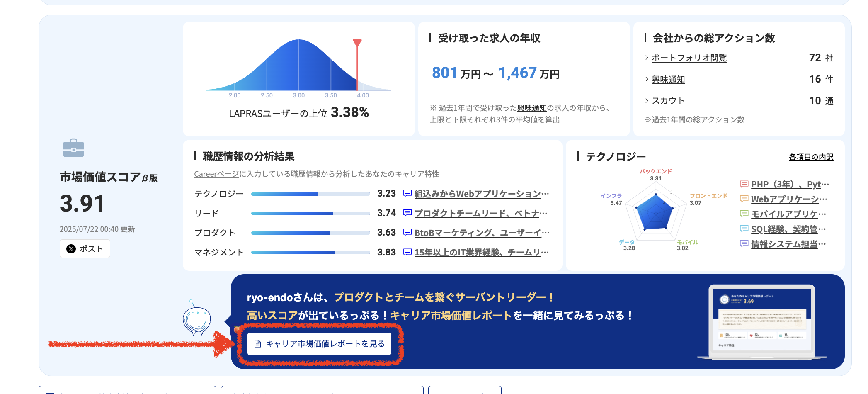Click the comment icon beside マネジメント score 3.83
Screen dimensions: 868x394
click(x=407, y=252)
